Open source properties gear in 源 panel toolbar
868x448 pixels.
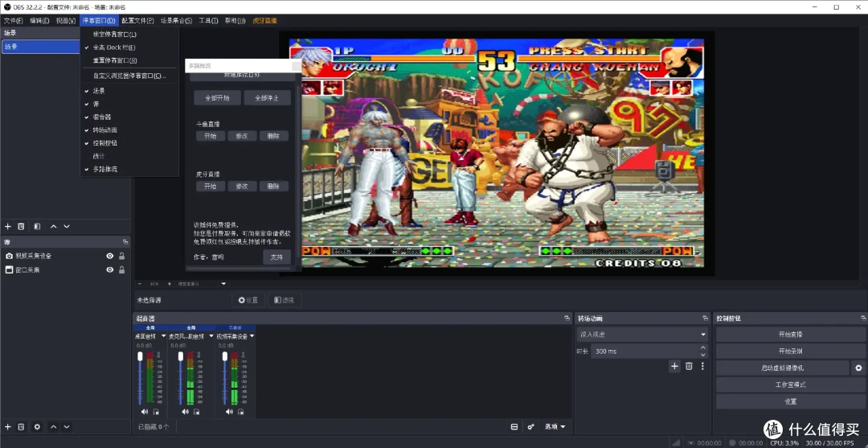click(x=37, y=427)
